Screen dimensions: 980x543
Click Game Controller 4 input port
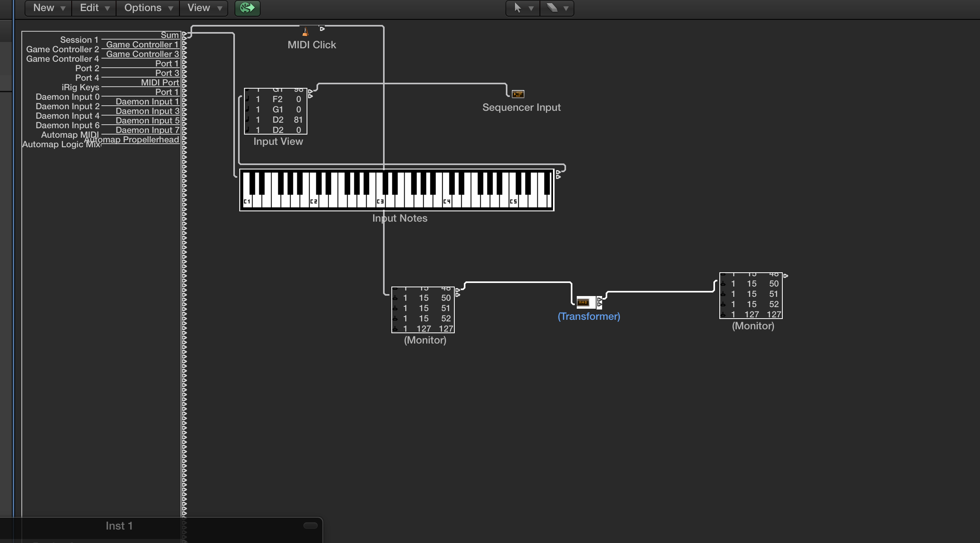(x=63, y=59)
